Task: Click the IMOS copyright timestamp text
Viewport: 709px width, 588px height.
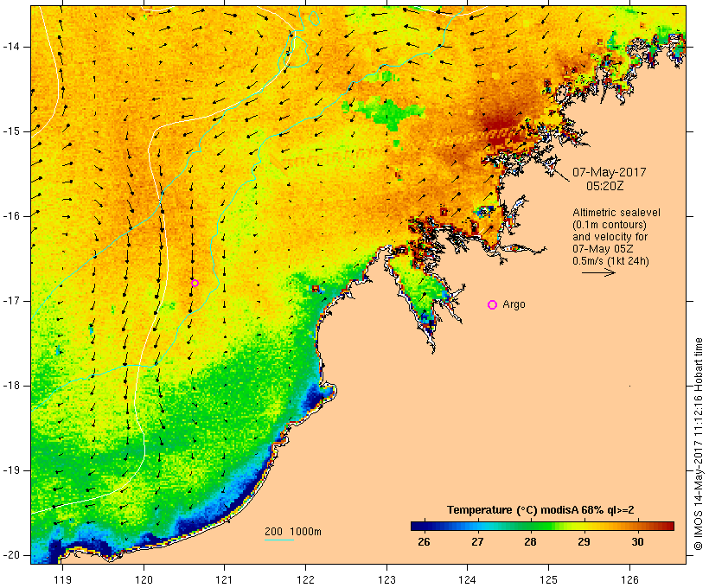Action: pyautogui.click(x=699, y=444)
